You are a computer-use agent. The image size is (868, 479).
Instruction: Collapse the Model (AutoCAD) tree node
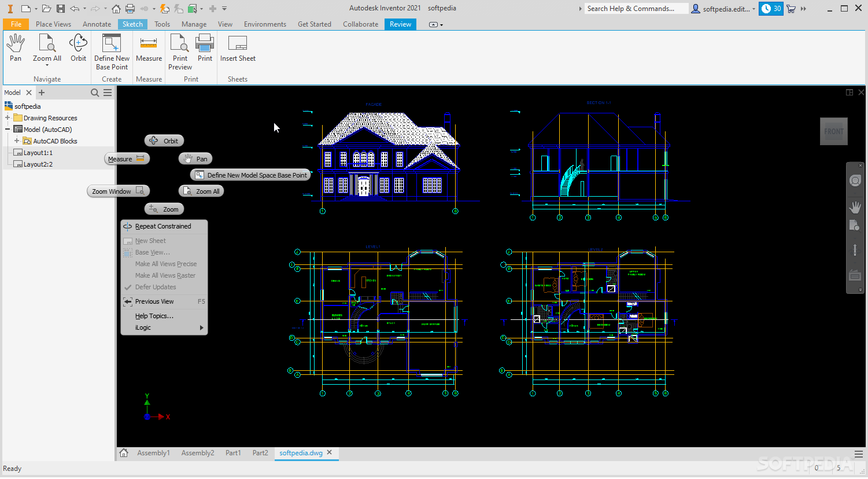point(8,130)
